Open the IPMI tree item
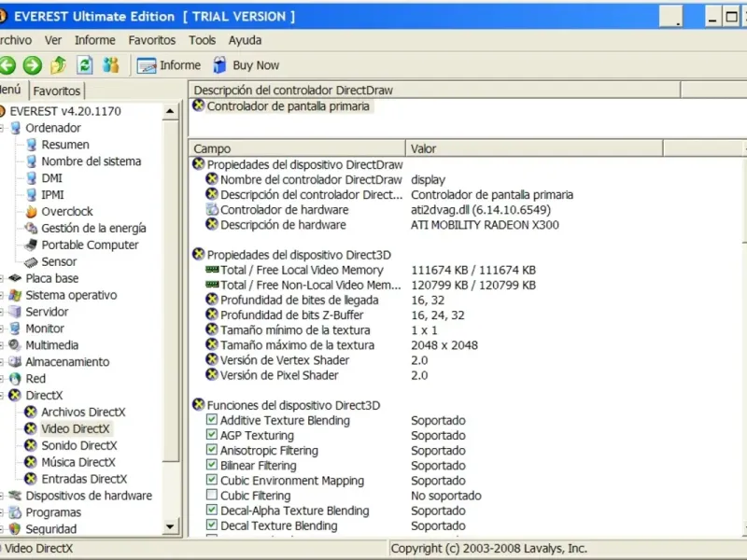 click(x=52, y=195)
